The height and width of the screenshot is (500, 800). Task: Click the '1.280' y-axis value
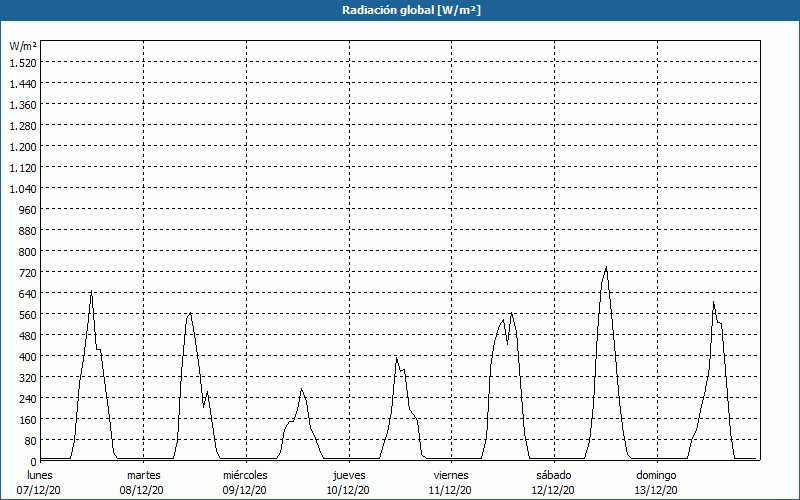[23, 126]
